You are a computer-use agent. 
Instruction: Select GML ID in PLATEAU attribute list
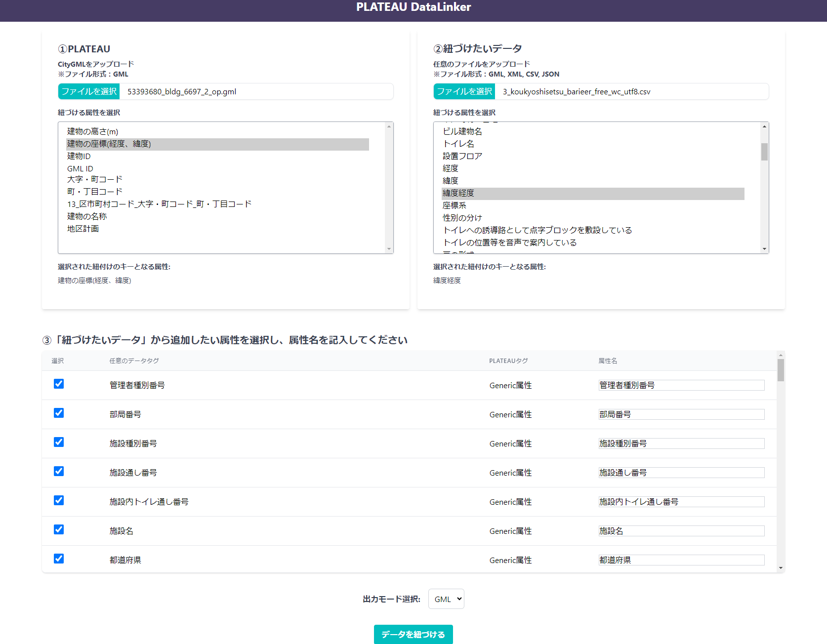(x=217, y=168)
